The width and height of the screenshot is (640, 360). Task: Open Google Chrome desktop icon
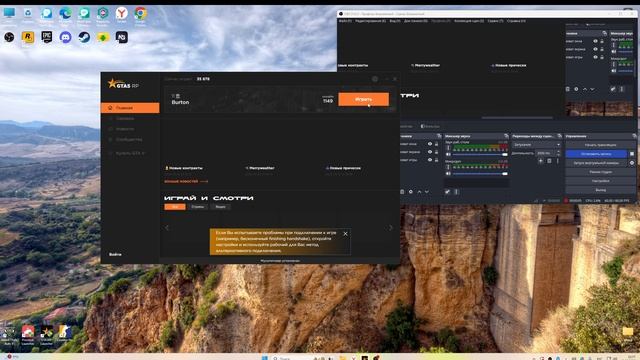(140, 14)
